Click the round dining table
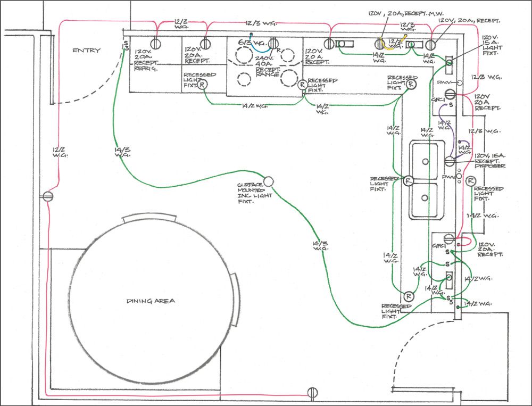Image resolution: width=532 pixels, height=406 pixels. (152, 299)
